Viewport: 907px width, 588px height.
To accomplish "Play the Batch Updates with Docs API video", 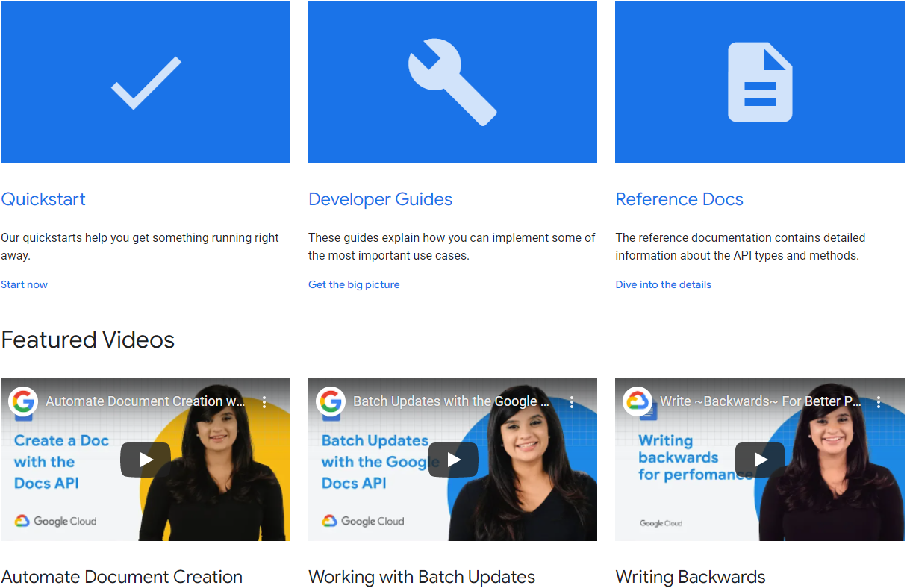I will (453, 460).
